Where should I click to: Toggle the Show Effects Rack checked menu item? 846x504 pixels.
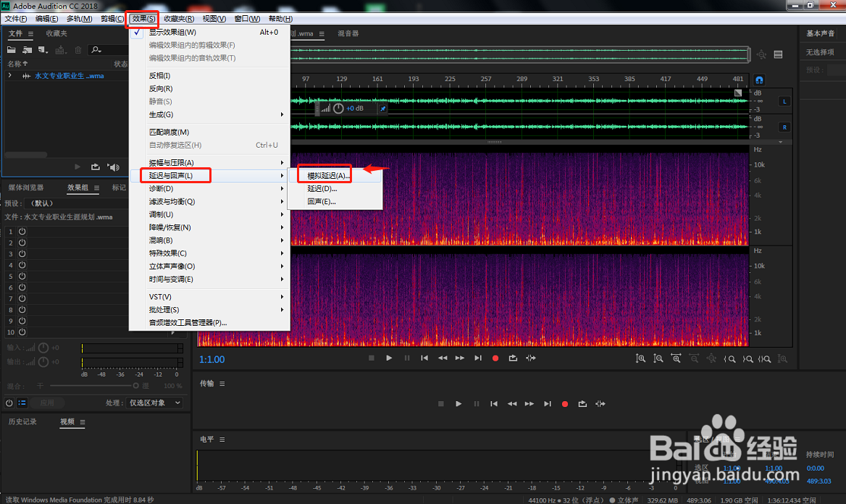209,33
